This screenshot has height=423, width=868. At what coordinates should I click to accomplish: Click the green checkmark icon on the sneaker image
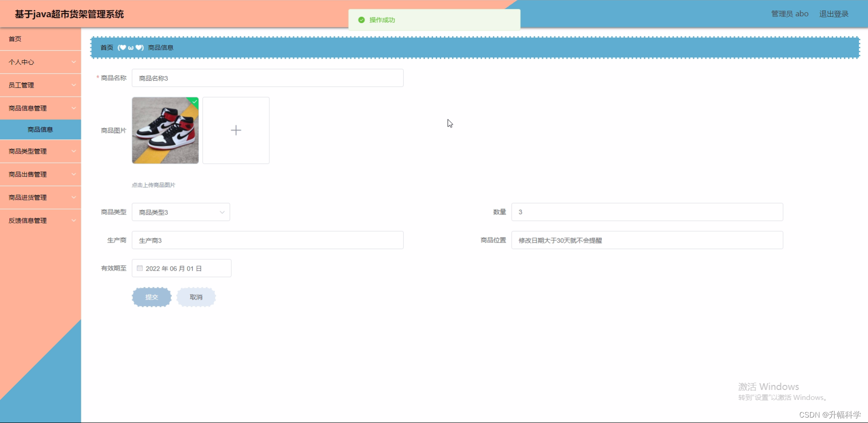click(x=194, y=102)
